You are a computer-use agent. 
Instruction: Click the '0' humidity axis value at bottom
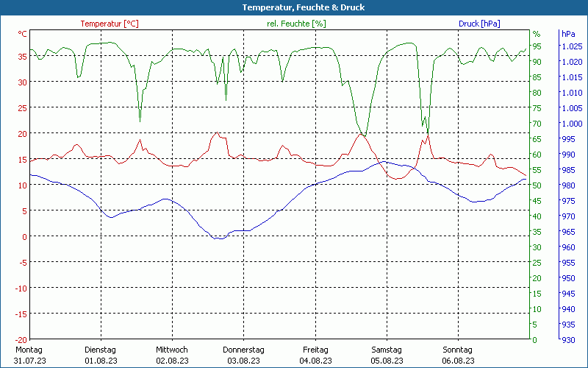pyautogui.click(x=535, y=340)
